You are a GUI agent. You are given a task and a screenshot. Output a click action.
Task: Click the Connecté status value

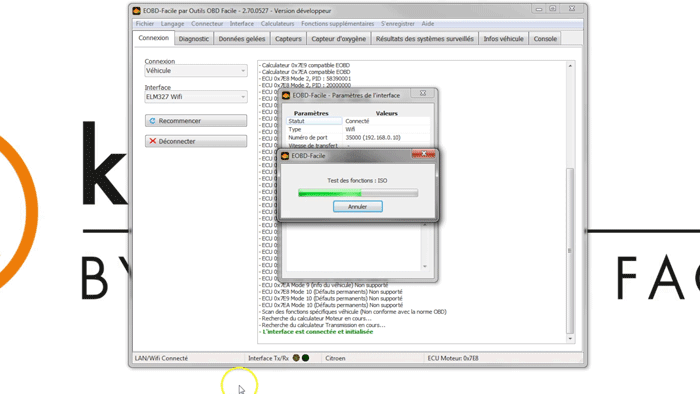357,121
